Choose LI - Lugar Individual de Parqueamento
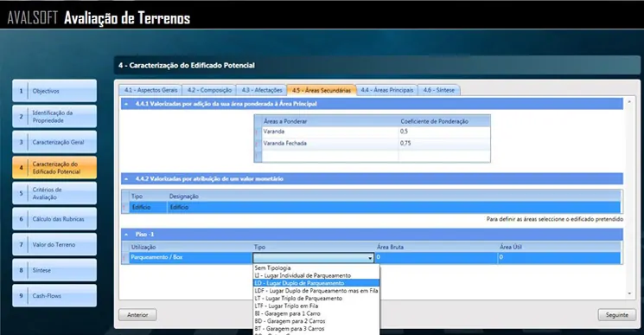The image size is (644, 335). 316,275
